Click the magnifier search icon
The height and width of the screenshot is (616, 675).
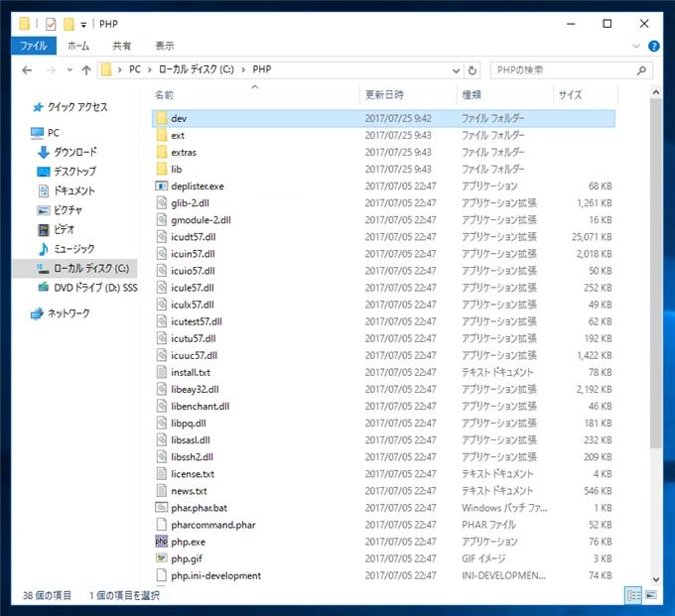(x=641, y=70)
